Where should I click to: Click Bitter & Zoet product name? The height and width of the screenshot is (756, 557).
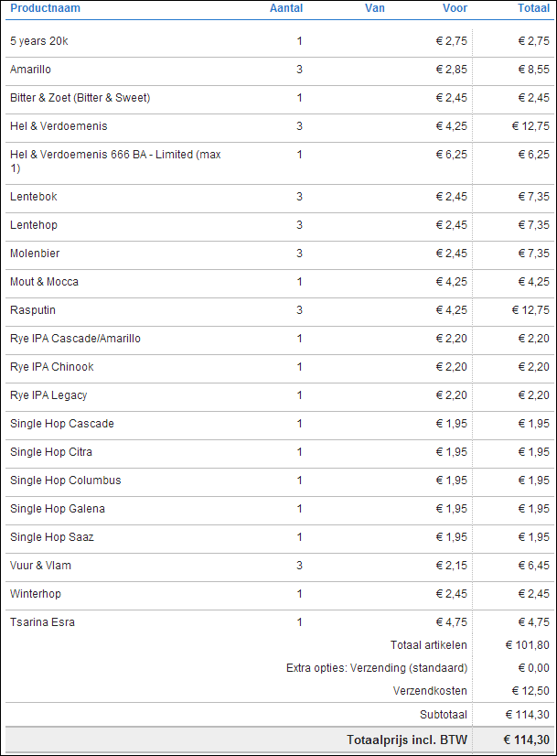tap(80, 98)
